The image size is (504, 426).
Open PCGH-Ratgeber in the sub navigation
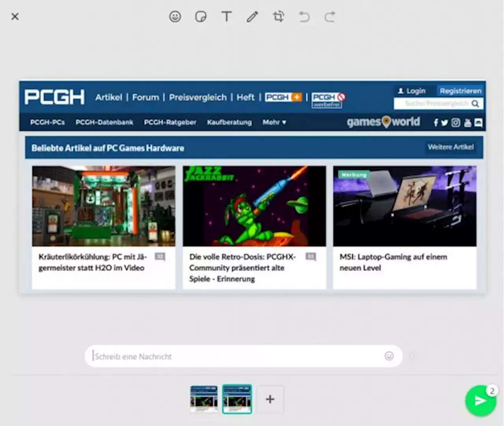170,122
